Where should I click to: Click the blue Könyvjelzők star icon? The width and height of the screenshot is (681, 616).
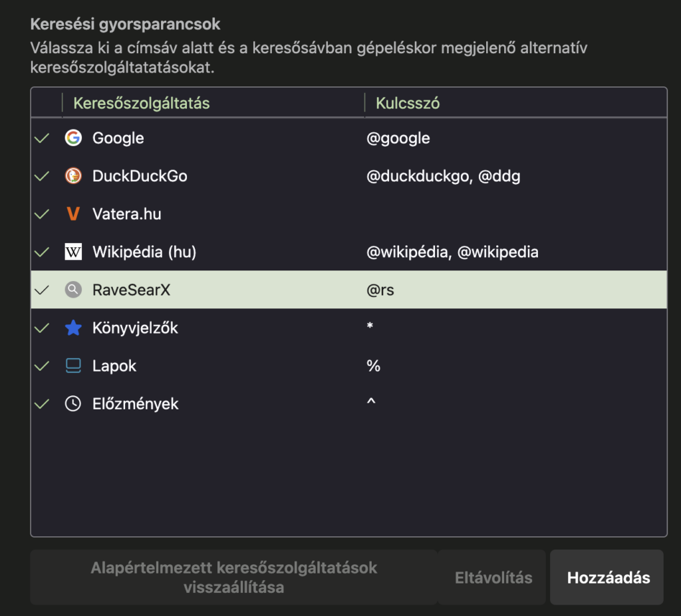(x=73, y=328)
